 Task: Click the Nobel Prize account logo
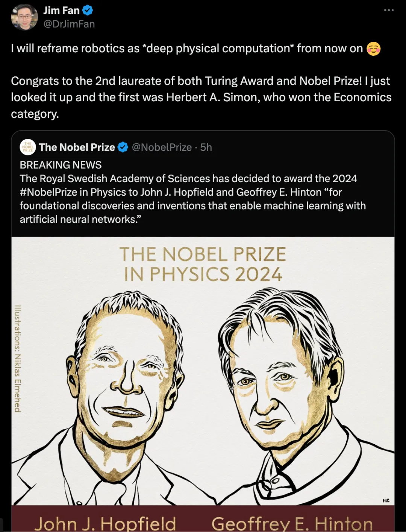coord(28,147)
